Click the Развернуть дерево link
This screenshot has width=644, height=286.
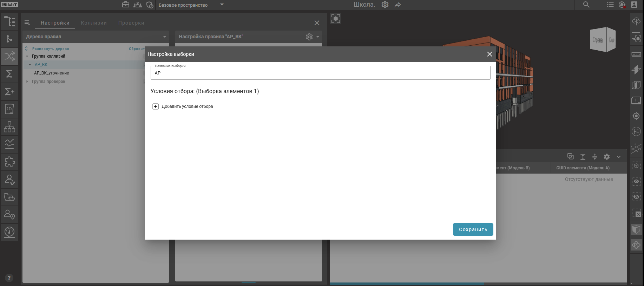pyautogui.click(x=50, y=49)
